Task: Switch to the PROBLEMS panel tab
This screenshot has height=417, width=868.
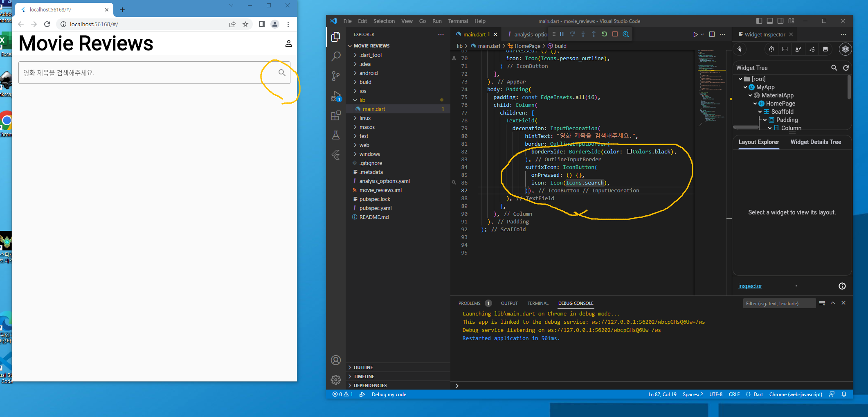Action: (x=470, y=303)
